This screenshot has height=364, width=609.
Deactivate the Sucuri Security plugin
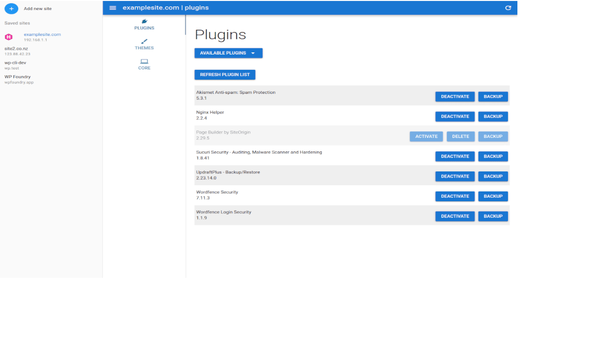point(454,156)
